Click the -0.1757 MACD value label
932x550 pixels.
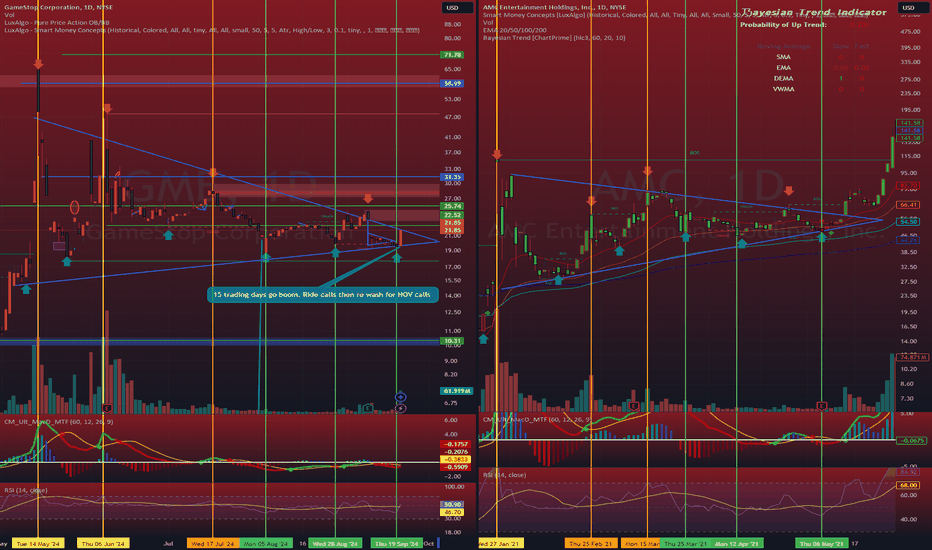pyautogui.click(x=455, y=444)
